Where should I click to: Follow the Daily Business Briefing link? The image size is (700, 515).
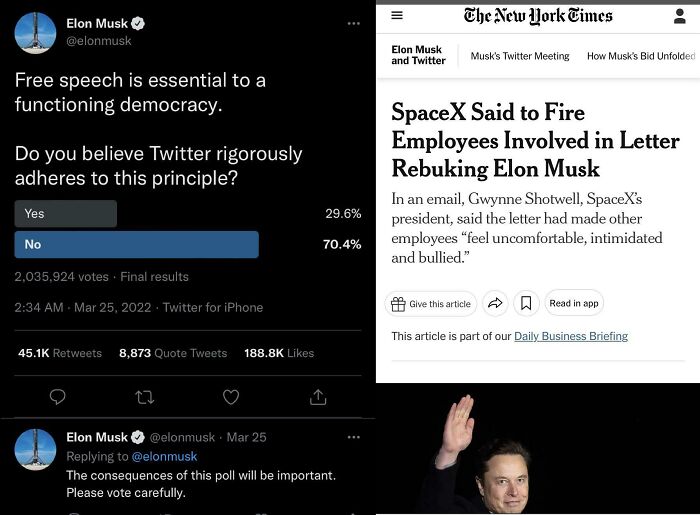[x=571, y=336]
